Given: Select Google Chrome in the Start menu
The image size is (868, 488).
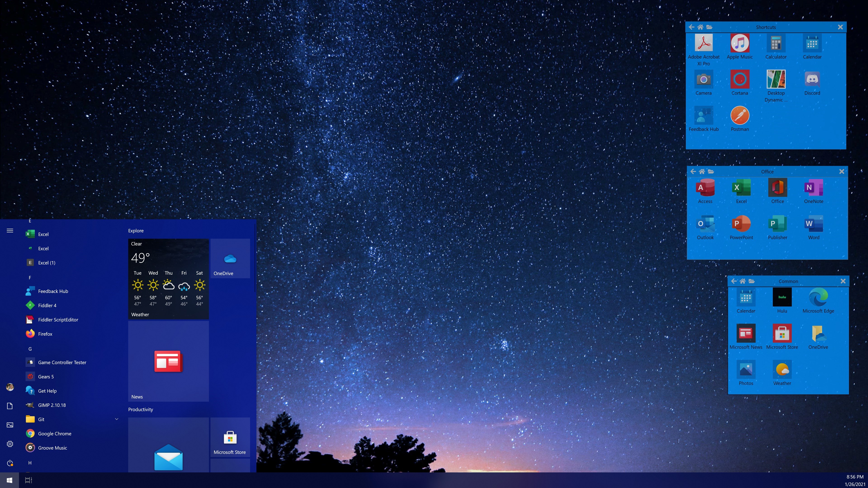Looking at the screenshot, I should pos(54,434).
